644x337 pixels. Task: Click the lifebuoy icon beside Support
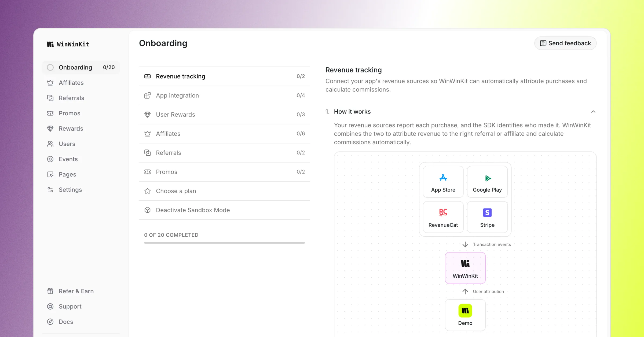coord(50,306)
